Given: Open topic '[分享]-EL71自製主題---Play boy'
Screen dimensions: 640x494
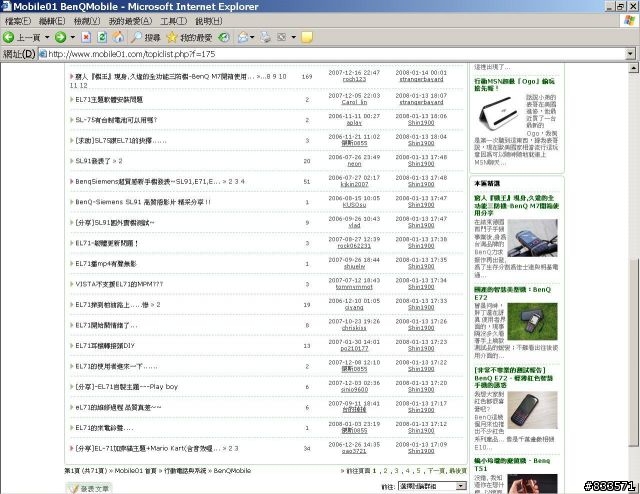Looking at the screenshot, I should click(x=127, y=387).
